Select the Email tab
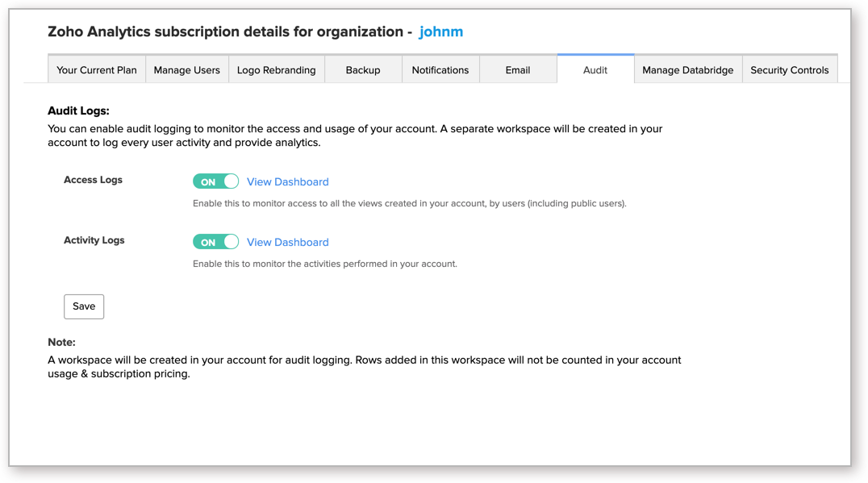Image resolution: width=868 pixels, height=483 pixels. coord(518,69)
